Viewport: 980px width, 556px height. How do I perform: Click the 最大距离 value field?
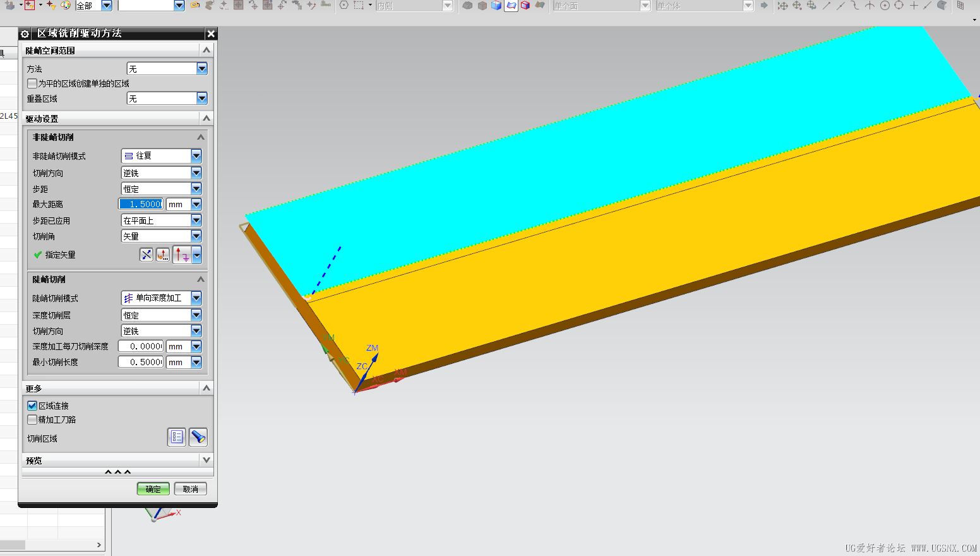140,203
